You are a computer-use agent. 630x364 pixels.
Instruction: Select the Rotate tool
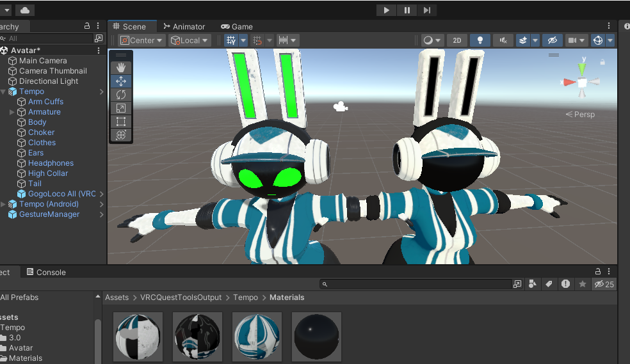(121, 95)
